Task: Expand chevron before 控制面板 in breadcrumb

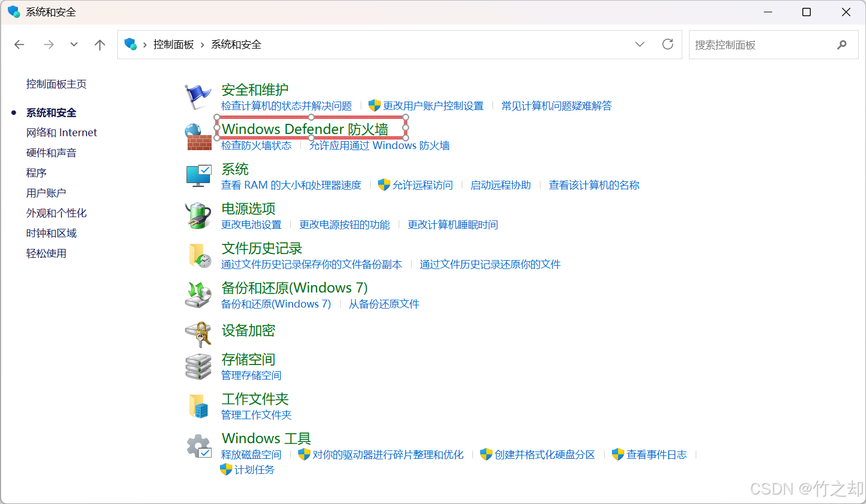Action: point(145,45)
